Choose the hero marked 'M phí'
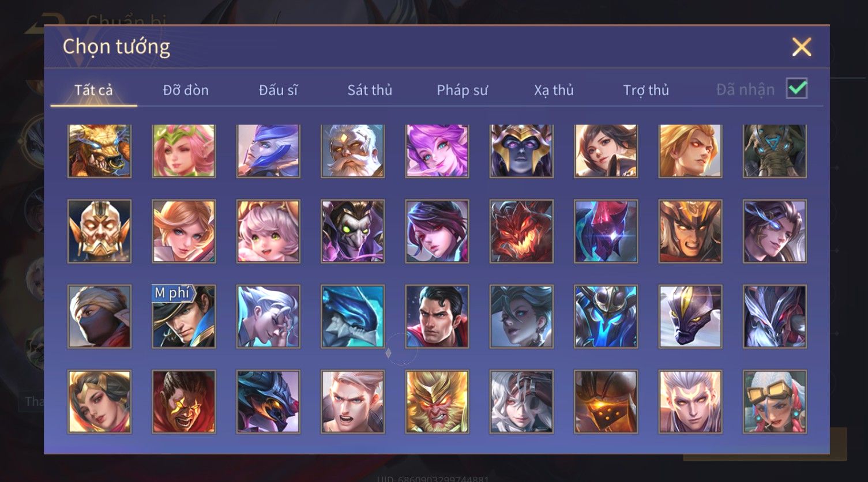The image size is (868, 482). [183, 317]
